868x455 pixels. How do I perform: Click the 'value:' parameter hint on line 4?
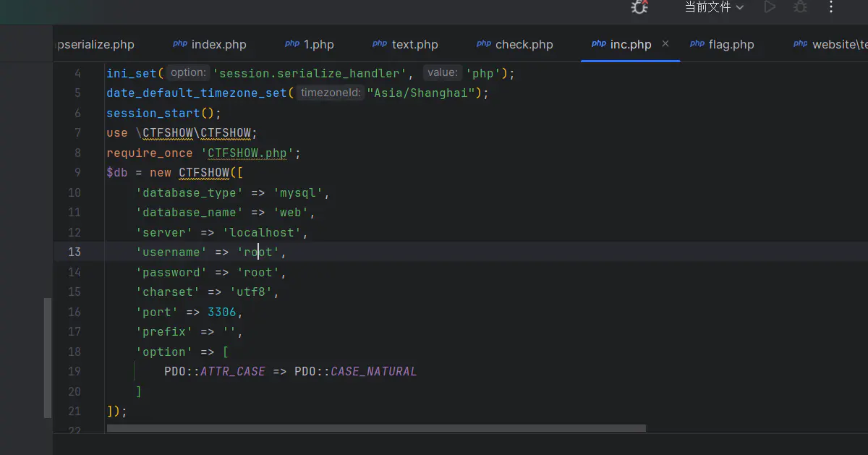click(x=442, y=72)
